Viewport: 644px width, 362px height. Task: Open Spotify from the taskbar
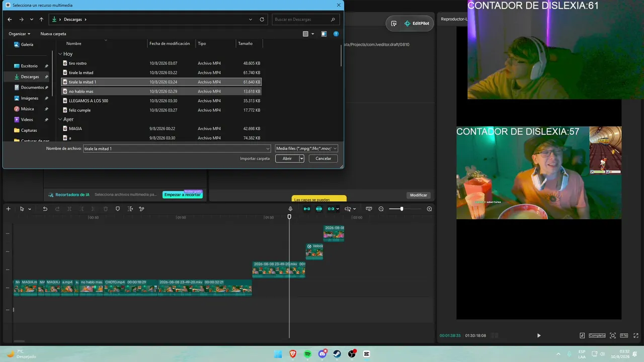(x=307, y=354)
